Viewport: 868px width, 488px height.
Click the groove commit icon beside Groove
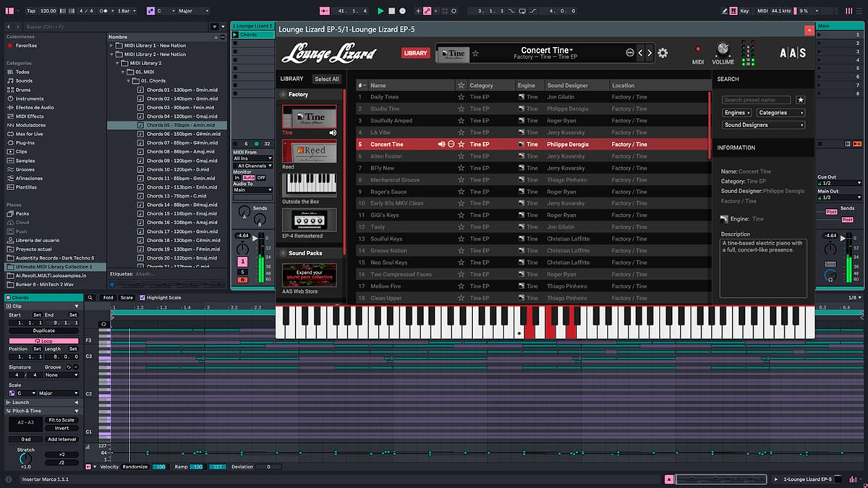pos(75,367)
